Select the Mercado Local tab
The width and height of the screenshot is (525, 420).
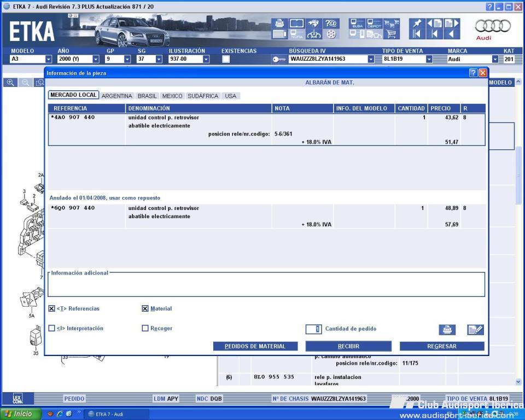pyautogui.click(x=73, y=95)
